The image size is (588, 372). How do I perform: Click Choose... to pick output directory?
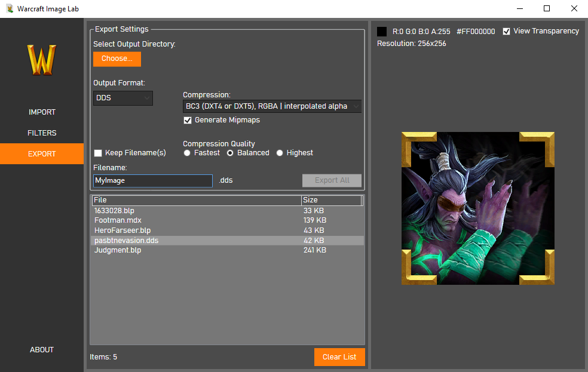(117, 59)
